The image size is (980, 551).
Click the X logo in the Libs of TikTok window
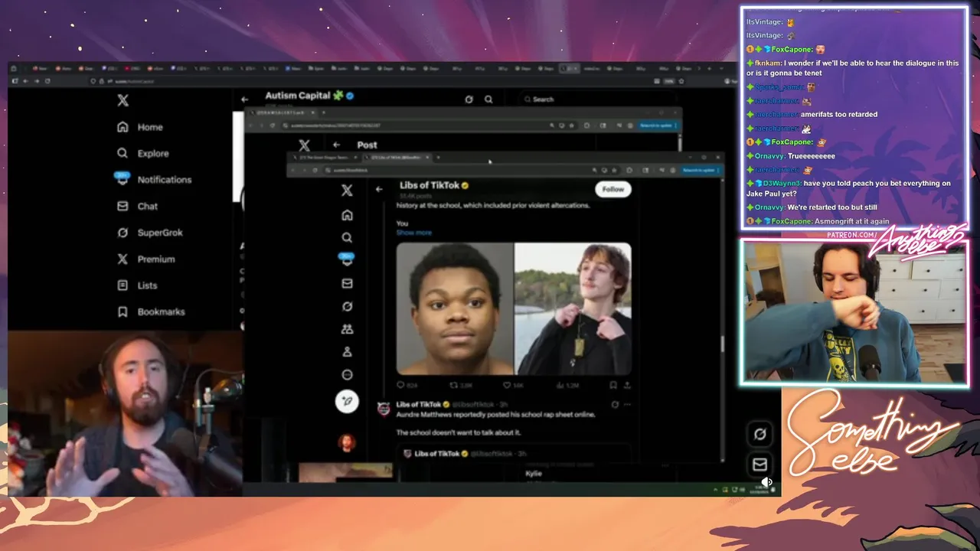347,191
